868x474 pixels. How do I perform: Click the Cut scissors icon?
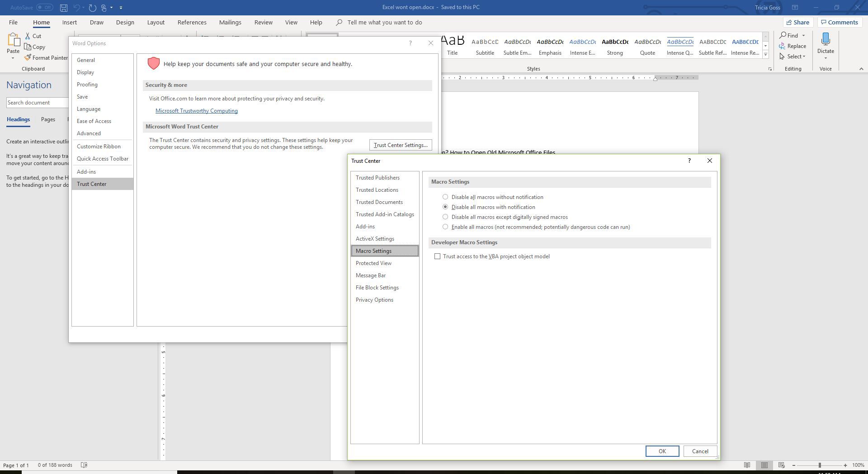(28, 36)
